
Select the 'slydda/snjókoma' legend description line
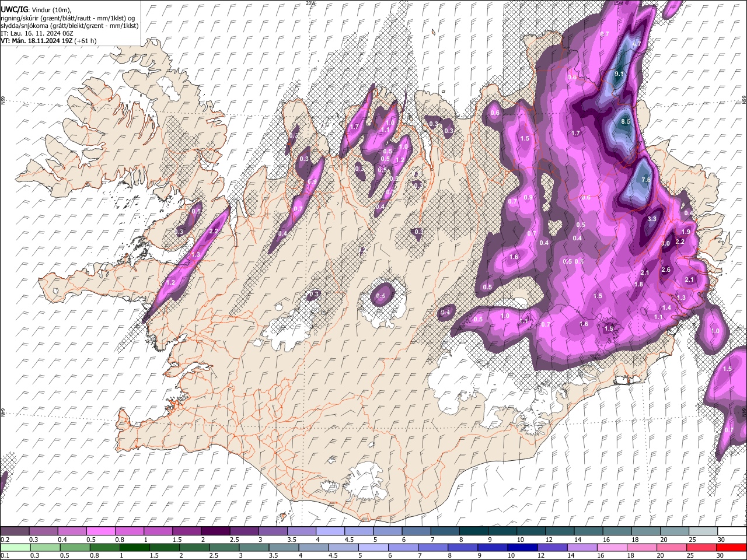(x=69, y=26)
